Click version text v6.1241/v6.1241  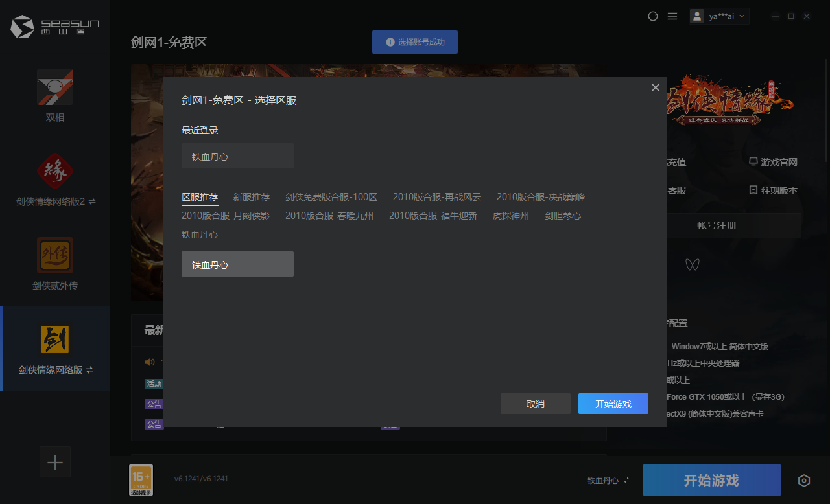coord(201,479)
